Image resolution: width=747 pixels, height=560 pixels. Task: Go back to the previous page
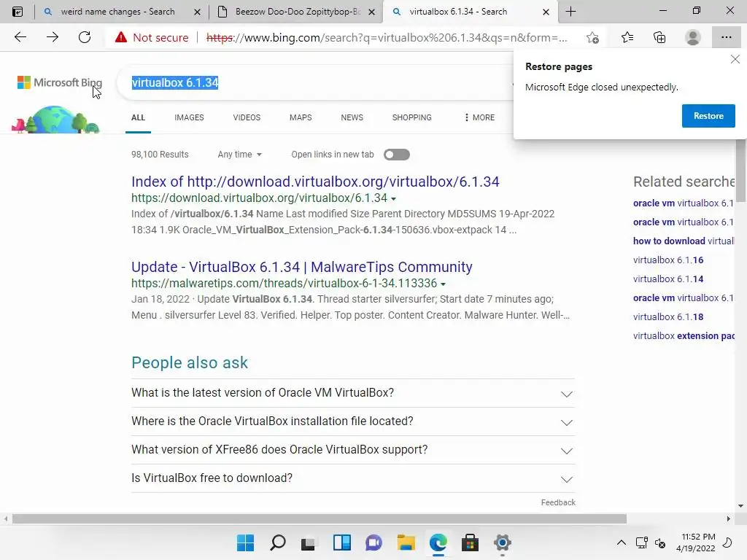20,37
